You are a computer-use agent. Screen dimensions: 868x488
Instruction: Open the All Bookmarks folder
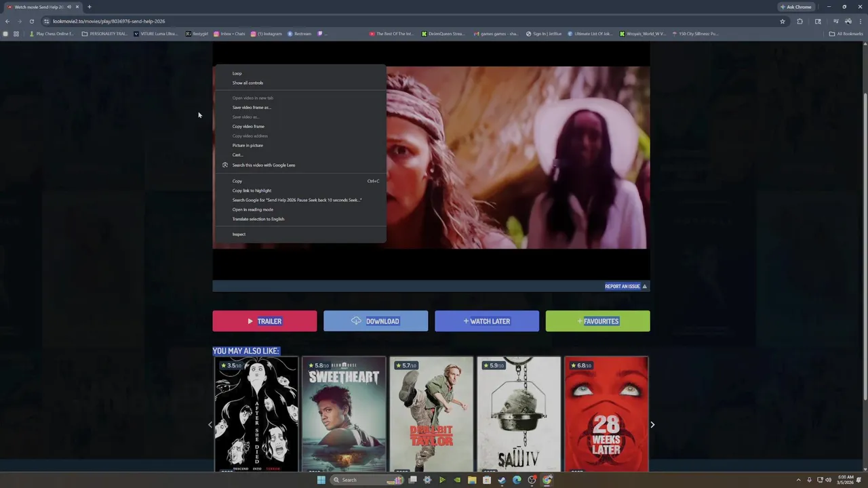click(x=846, y=34)
